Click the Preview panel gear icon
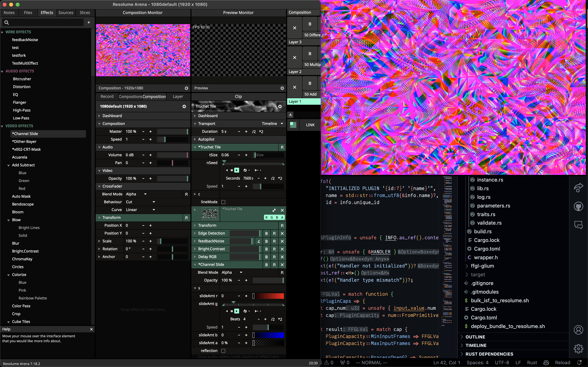Screen dimensions: 588x367 (282, 88)
